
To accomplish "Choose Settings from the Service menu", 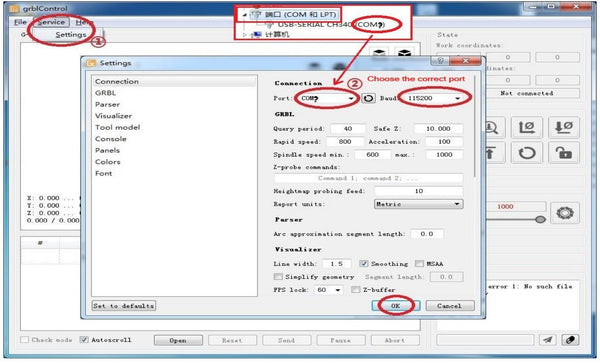I will click(x=71, y=35).
